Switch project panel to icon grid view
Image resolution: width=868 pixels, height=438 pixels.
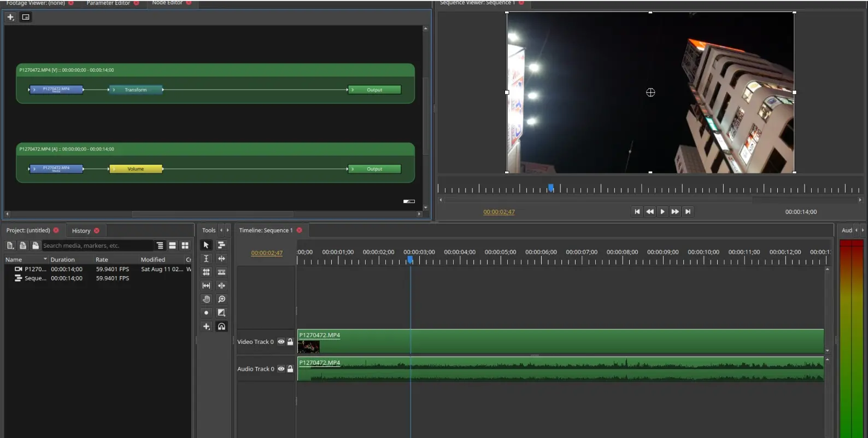[x=185, y=246]
